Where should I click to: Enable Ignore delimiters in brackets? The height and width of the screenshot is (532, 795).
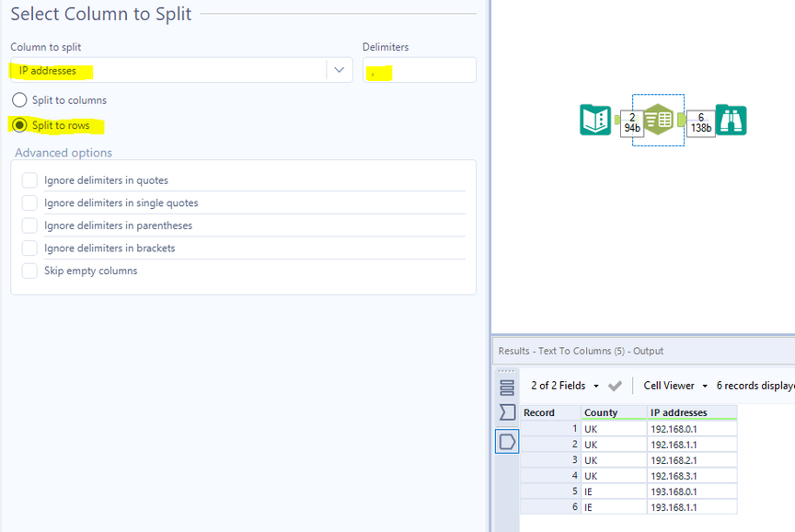coord(29,248)
